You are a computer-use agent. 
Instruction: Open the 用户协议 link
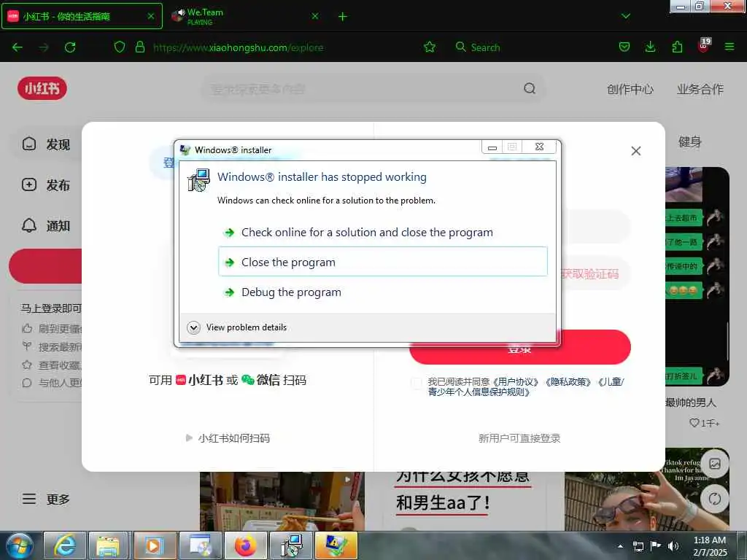pos(516,382)
